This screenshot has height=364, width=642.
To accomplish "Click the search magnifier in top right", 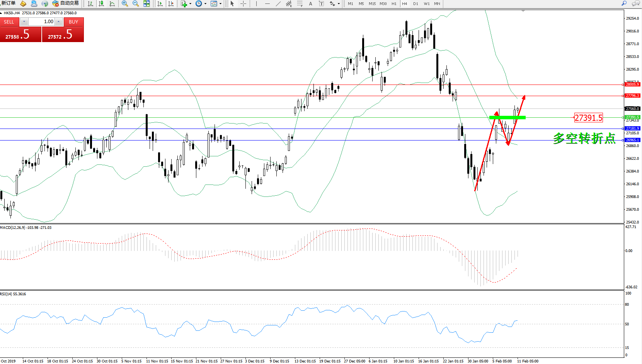I will click(x=624, y=3).
